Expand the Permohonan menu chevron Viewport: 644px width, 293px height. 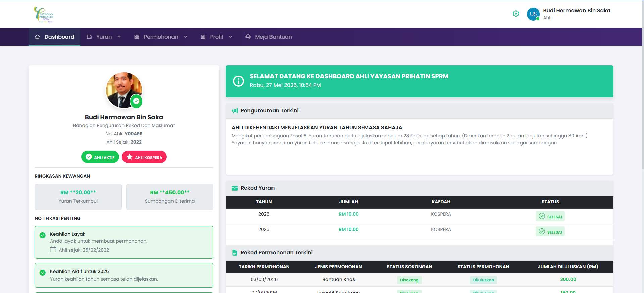coord(186,37)
